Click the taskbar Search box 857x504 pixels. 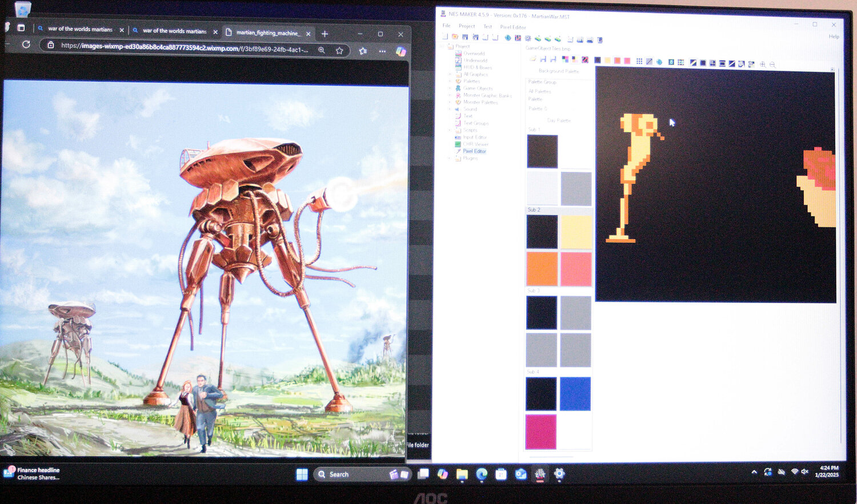click(x=362, y=474)
